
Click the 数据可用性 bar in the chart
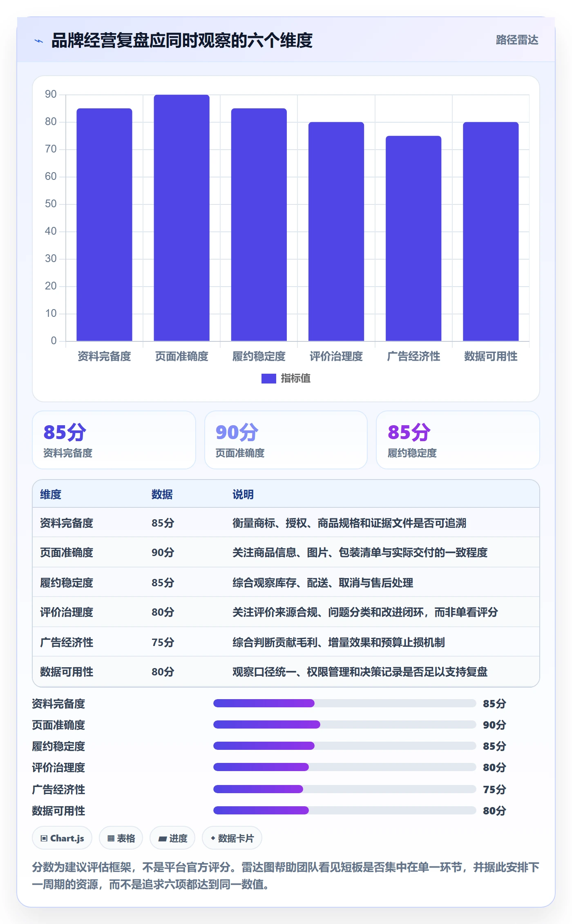coord(490,231)
